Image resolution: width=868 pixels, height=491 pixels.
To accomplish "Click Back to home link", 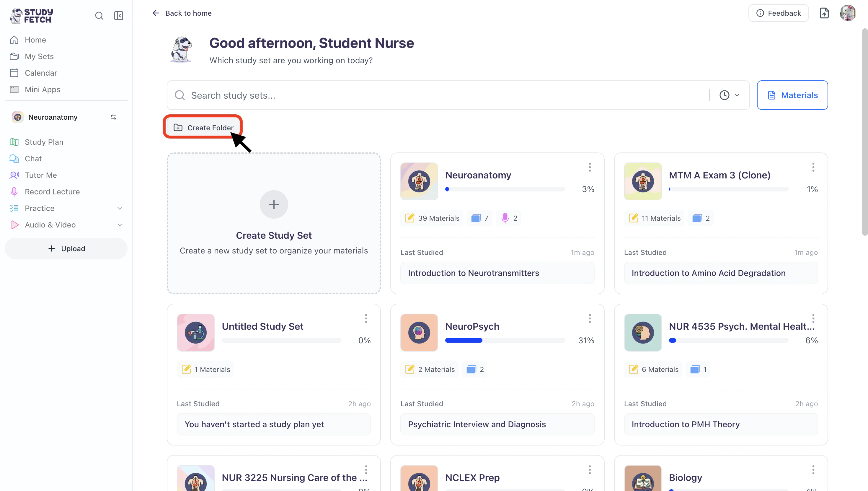I will click(182, 13).
